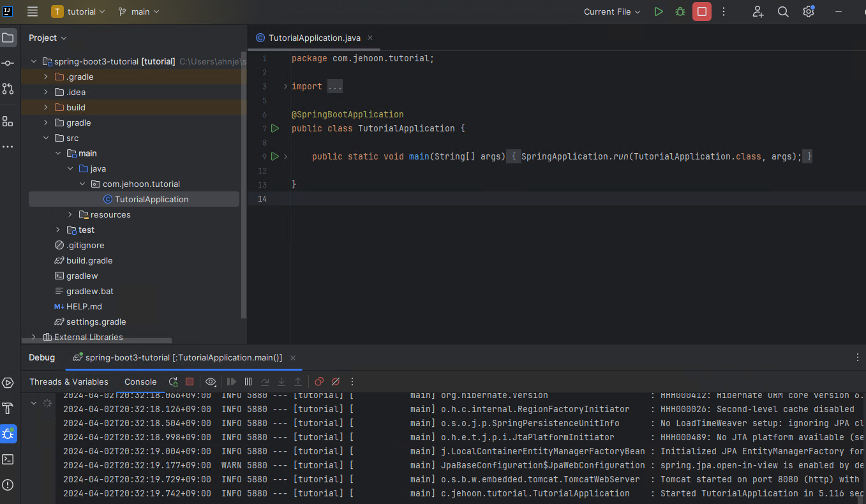Select TutorialApplication class in project tree
Image resolution: width=866 pixels, height=504 pixels.
pos(134,199)
